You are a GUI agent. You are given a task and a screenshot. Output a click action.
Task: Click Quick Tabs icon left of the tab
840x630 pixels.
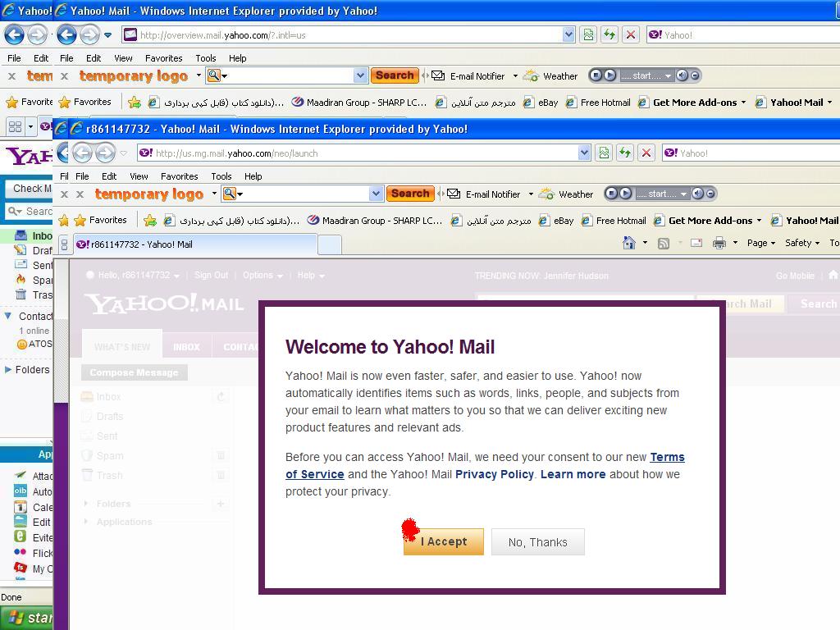click(64, 244)
